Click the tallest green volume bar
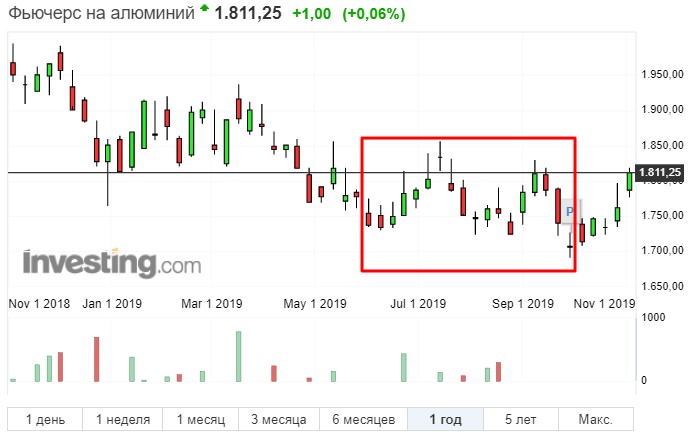This screenshot has width=693, height=440. 239,357
